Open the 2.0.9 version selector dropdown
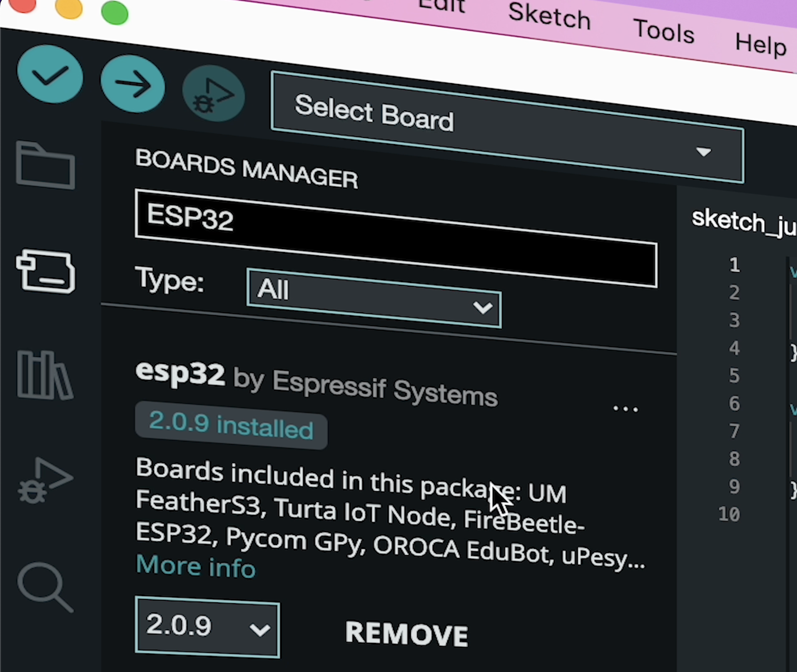This screenshot has width=797, height=672. pos(208,627)
